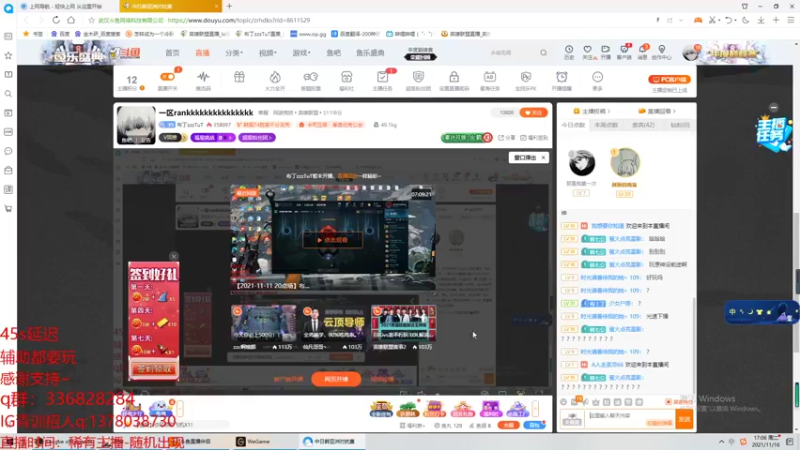Expand the gift bar arrow on right
800x450 pixels.
tap(536, 409)
